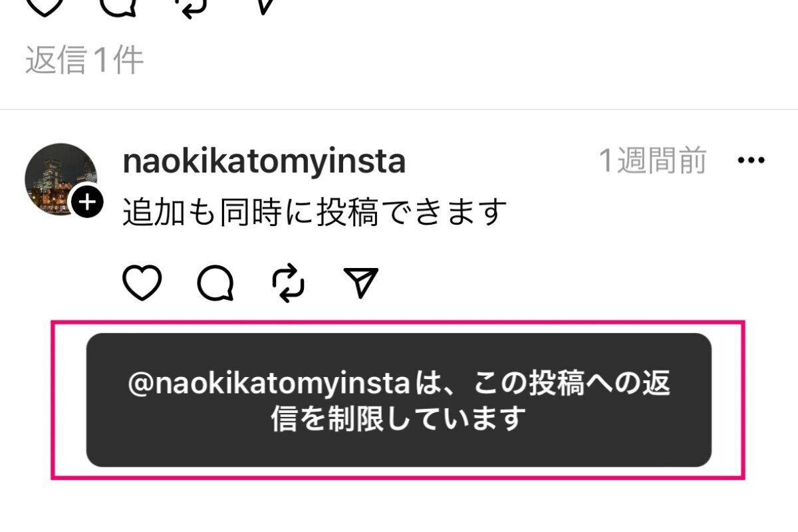The width and height of the screenshot is (798, 532).
Task: Open the three-dot more options menu
Action: (x=751, y=160)
